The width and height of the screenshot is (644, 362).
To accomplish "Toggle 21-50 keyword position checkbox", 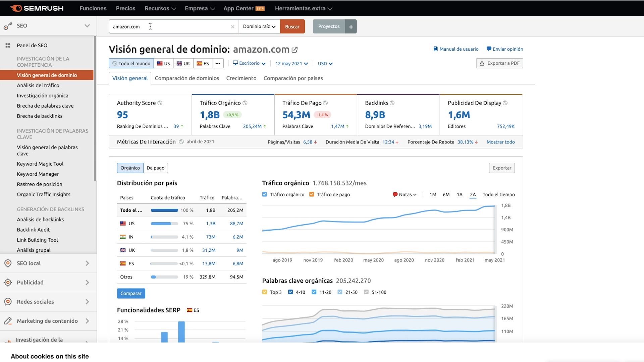I will click(340, 292).
